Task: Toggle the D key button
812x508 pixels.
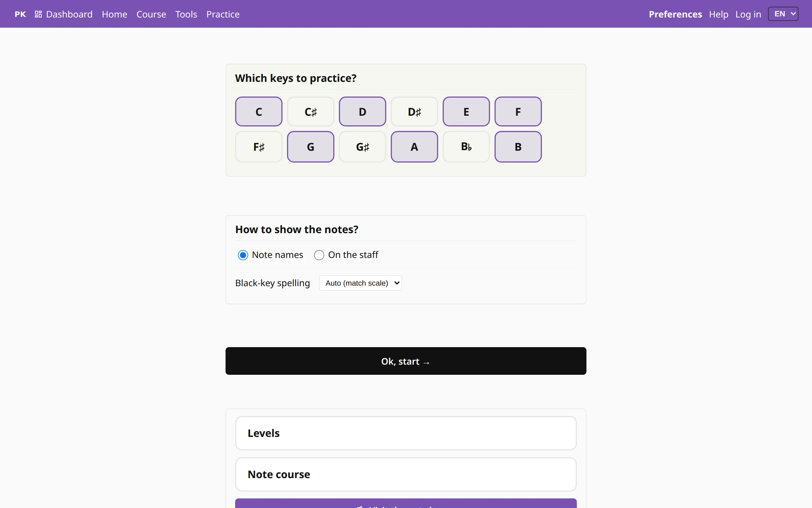Action: pos(362,111)
